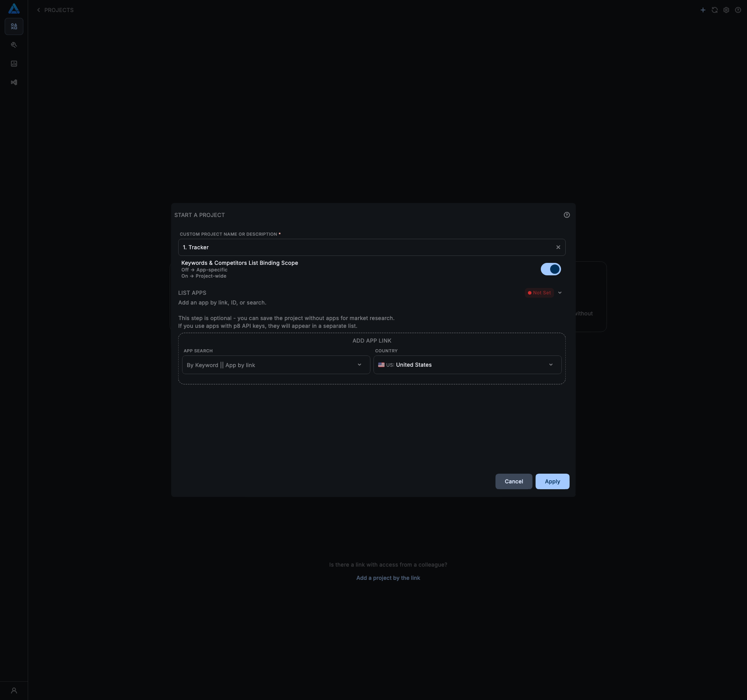Open the bar chart analytics sidebar icon
Viewport: 747px width, 700px height.
tap(14, 64)
